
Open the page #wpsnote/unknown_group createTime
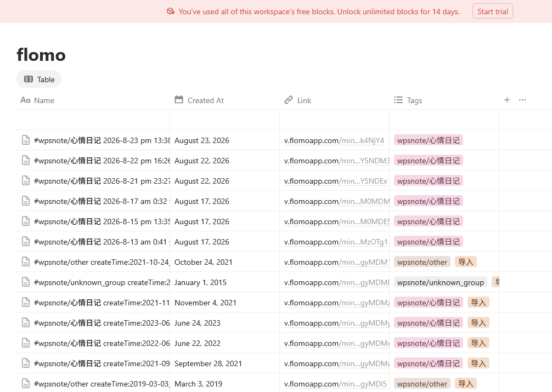[102, 282]
